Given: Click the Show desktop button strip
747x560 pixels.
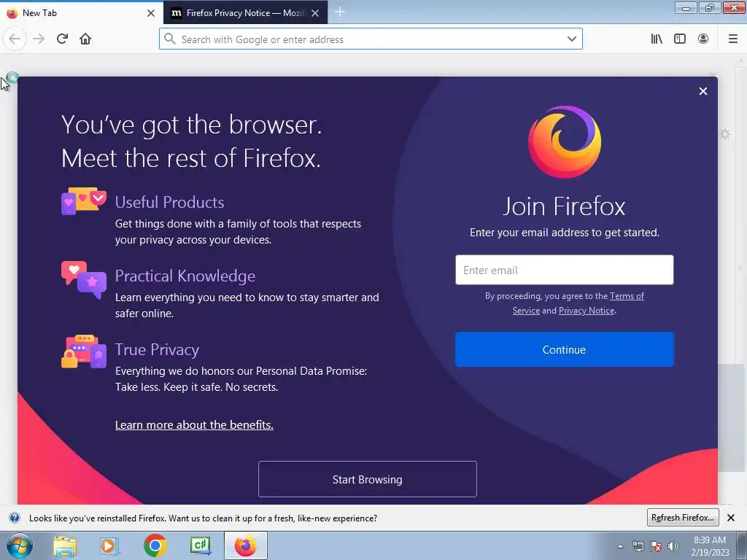Looking at the screenshot, I should pyautogui.click(x=742, y=545).
